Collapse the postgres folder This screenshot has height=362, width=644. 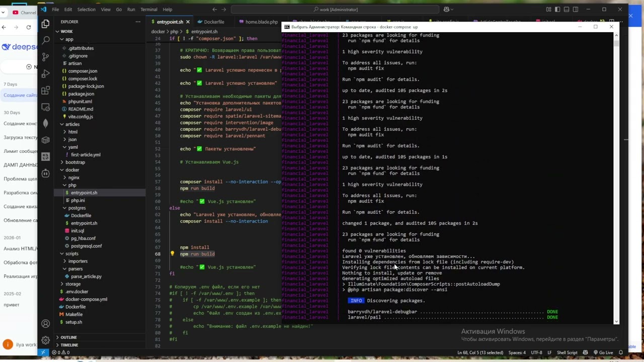[77, 208]
